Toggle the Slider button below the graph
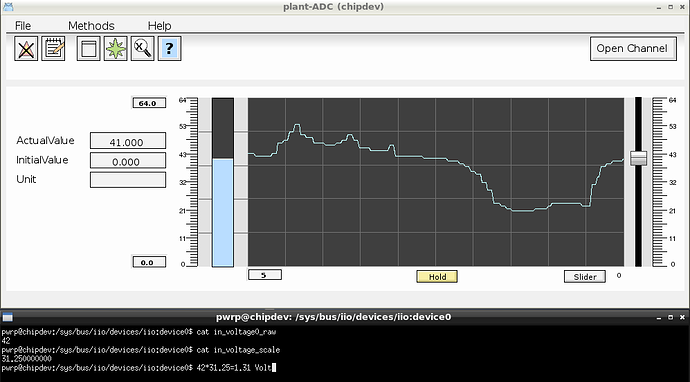The height and width of the screenshot is (382, 690). (585, 276)
